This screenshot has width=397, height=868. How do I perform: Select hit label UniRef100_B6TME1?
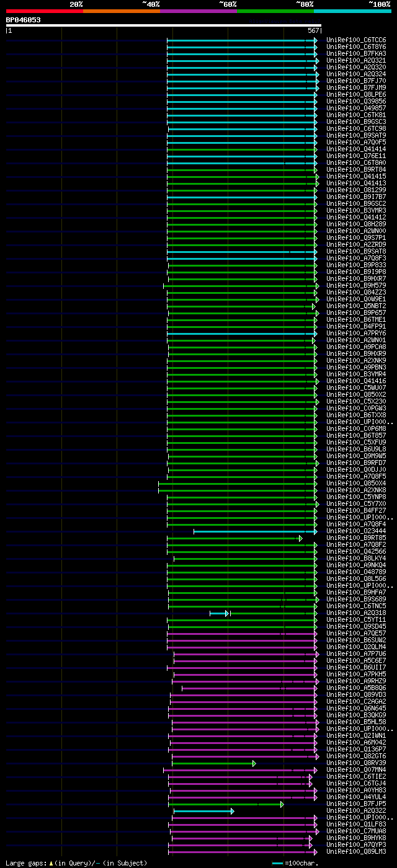pos(356,320)
